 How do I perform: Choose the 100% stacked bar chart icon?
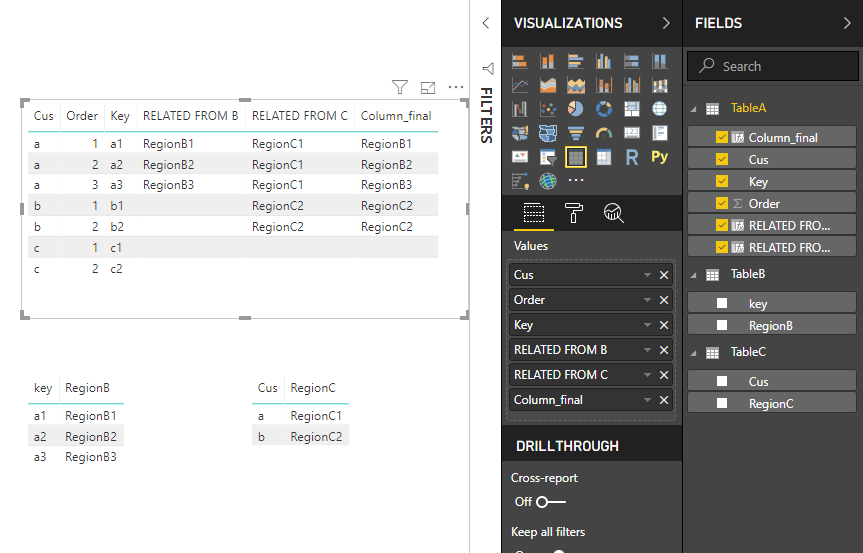tap(632, 61)
